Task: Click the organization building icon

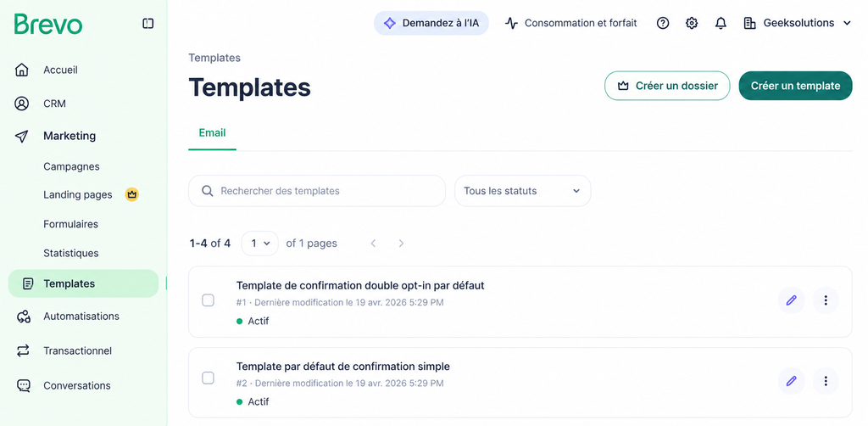Action: (749, 23)
